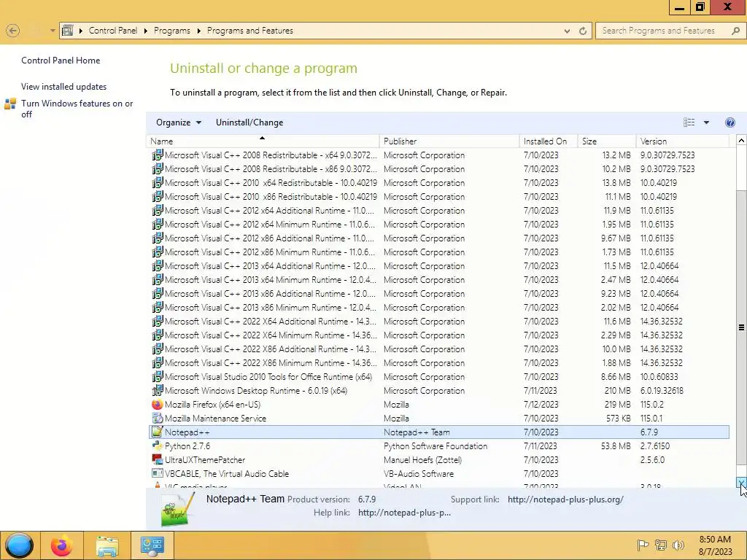Open the Start orb on taskbar
This screenshot has height=560, width=747.
[x=19, y=545]
